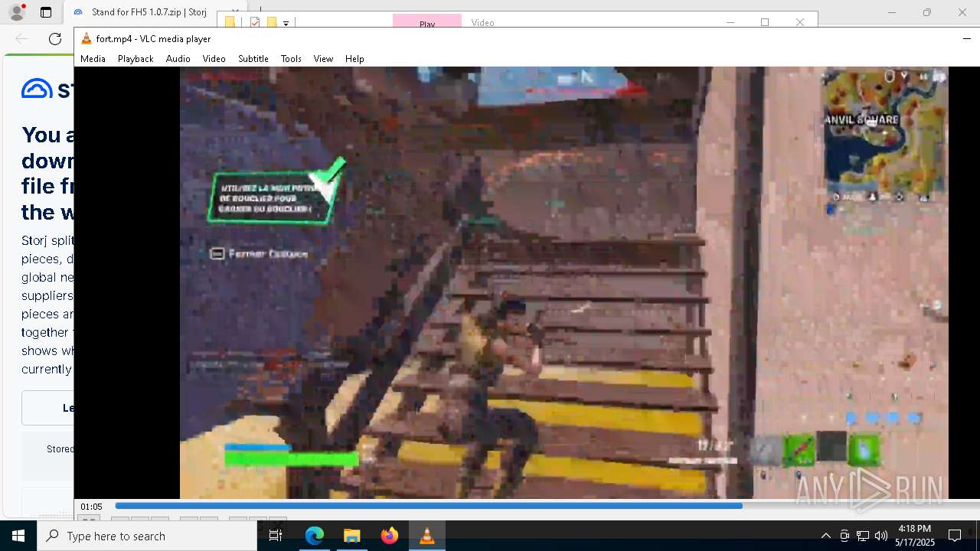
Task: Open the notification center icon
Action: click(x=955, y=536)
